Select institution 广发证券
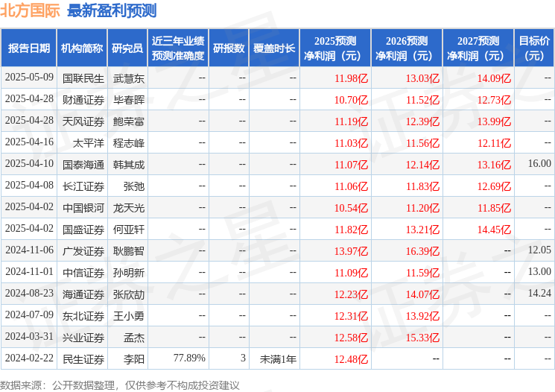Image resolution: width=555 pixels, height=392 pixels. [83, 251]
